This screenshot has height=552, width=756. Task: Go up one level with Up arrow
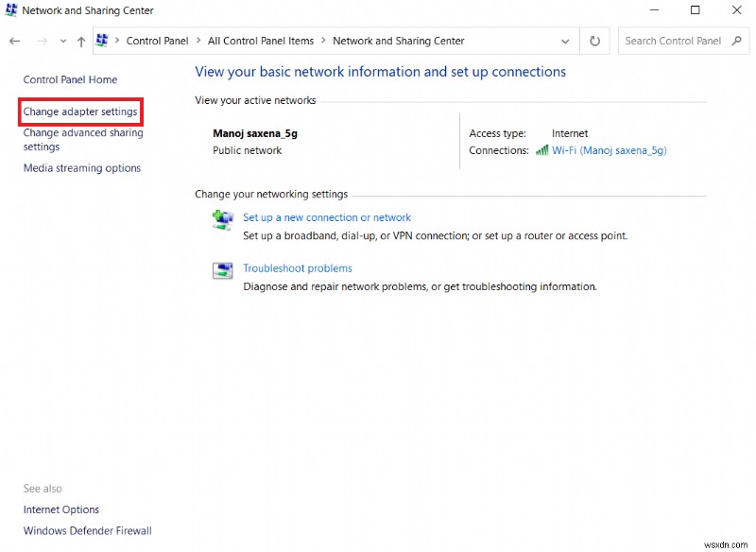pos(81,42)
